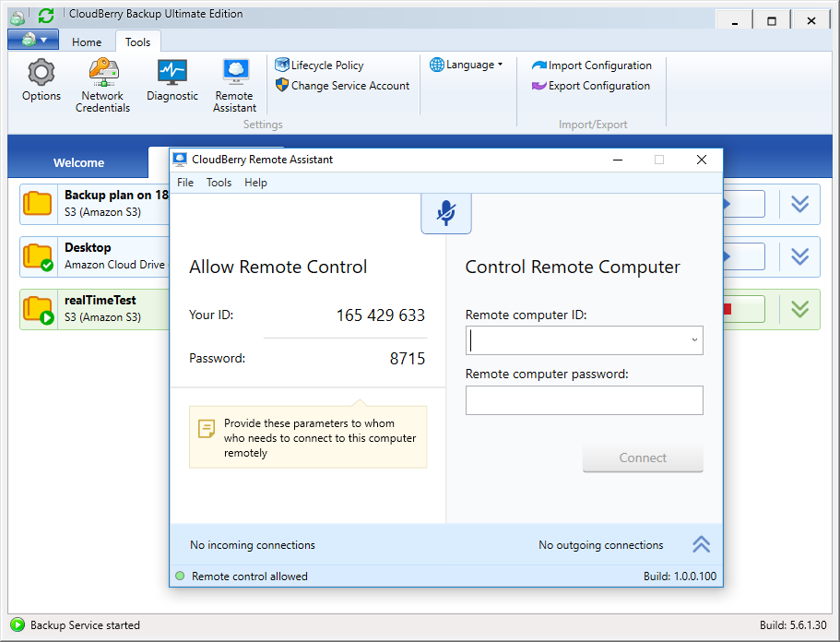
Task: Click Change Service Account
Action: pyautogui.click(x=342, y=86)
